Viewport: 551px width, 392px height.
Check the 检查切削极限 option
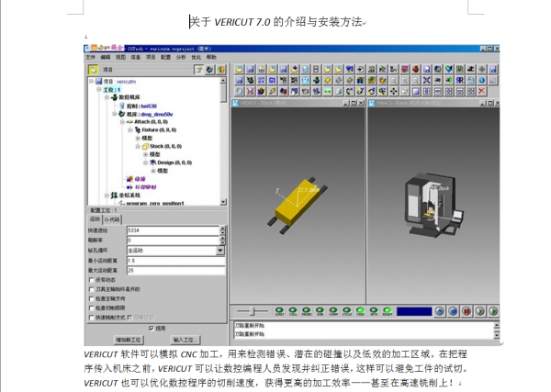92,308
